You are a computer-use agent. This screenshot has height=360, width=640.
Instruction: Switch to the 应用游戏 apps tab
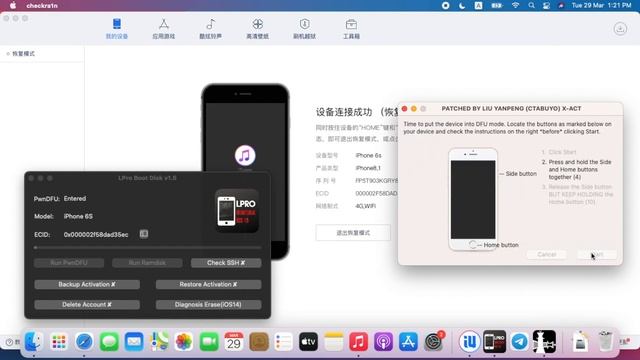click(x=164, y=29)
